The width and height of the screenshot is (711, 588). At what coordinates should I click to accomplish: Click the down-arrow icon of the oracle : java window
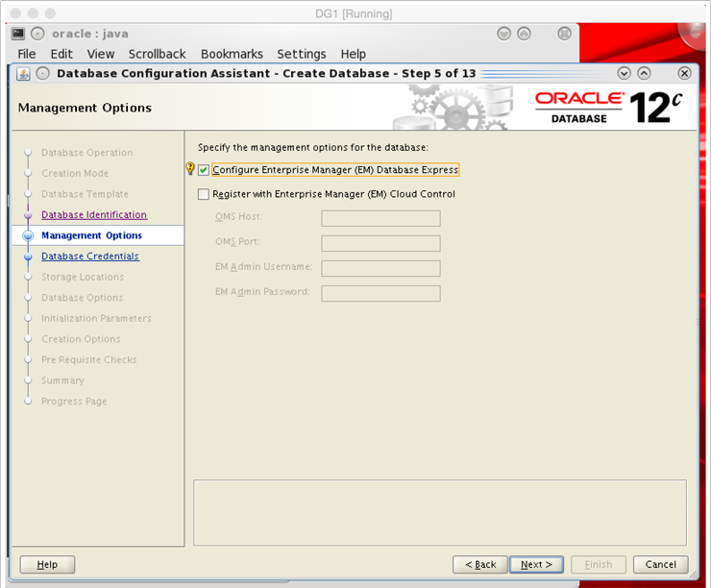point(503,34)
